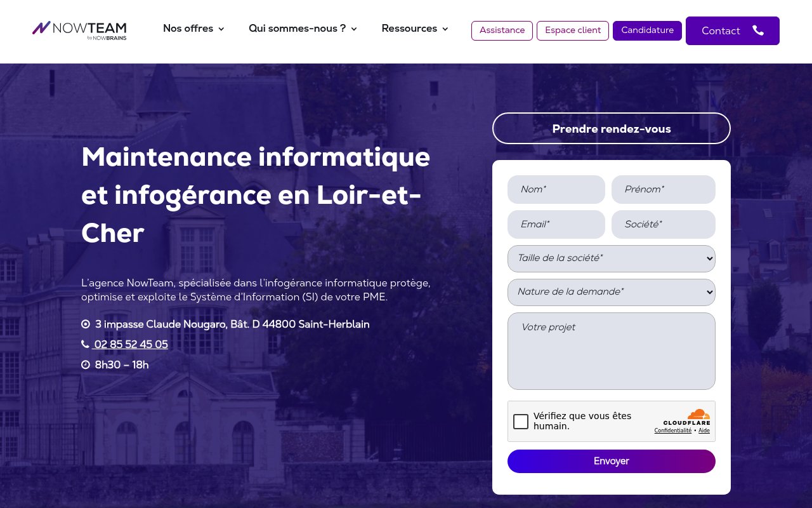Focus the Prénom field
This screenshot has height=508, width=812.
[x=664, y=189]
